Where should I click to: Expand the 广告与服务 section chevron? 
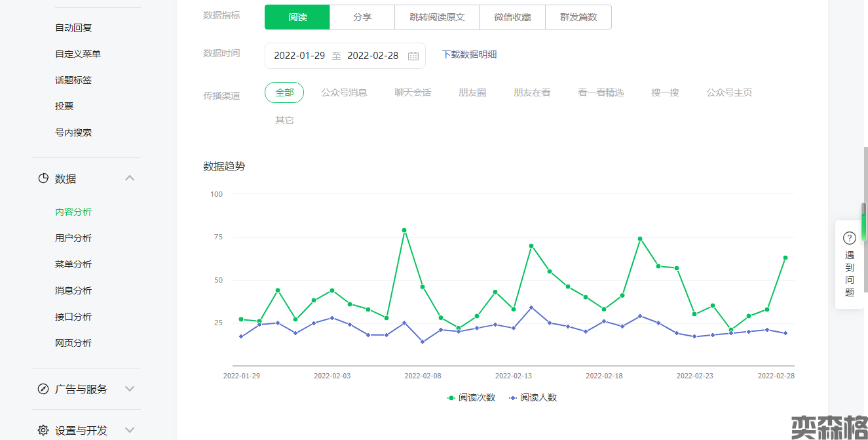(x=130, y=389)
